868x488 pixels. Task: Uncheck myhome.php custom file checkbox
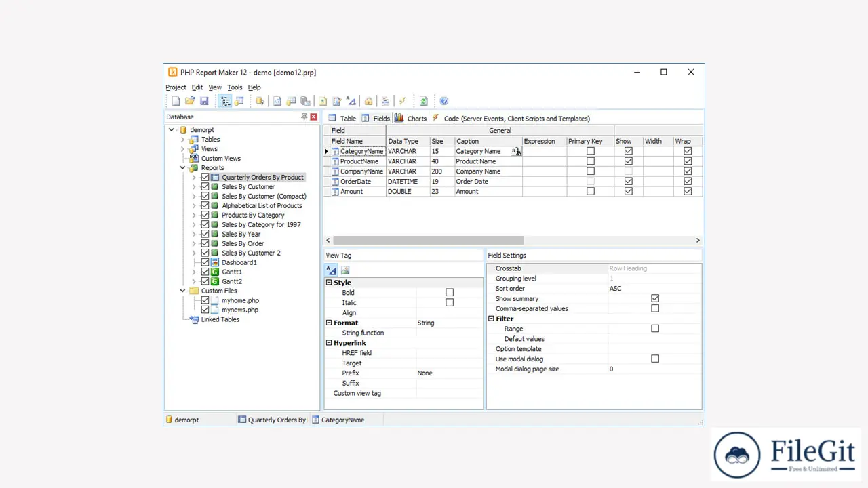point(205,300)
